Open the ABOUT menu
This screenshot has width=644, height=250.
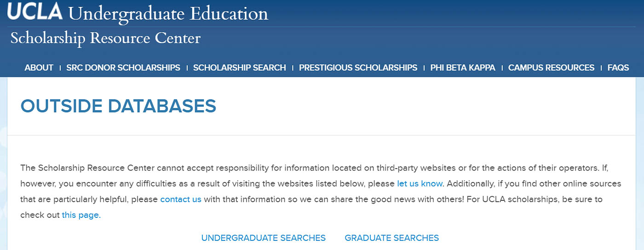[x=39, y=68]
